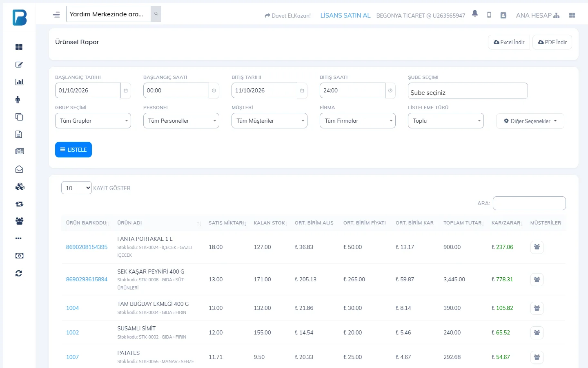This screenshot has width=588, height=368.
Task: Open the stock boxes sidebar icon
Action: (x=20, y=186)
